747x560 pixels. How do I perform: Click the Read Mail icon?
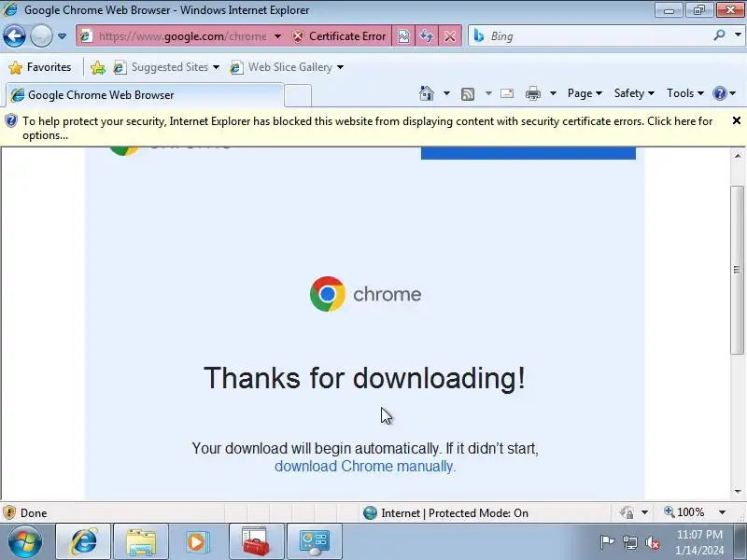507,93
